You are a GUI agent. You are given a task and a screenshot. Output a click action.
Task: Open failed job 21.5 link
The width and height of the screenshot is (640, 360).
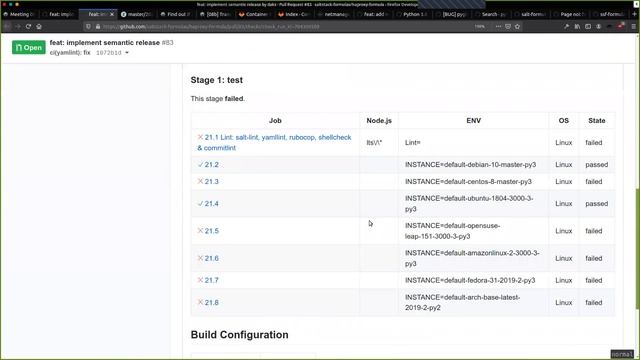[x=211, y=231]
